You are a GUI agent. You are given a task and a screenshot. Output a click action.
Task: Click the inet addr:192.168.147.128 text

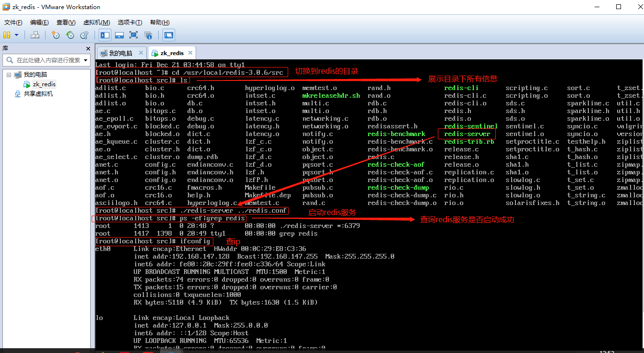(182, 257)
